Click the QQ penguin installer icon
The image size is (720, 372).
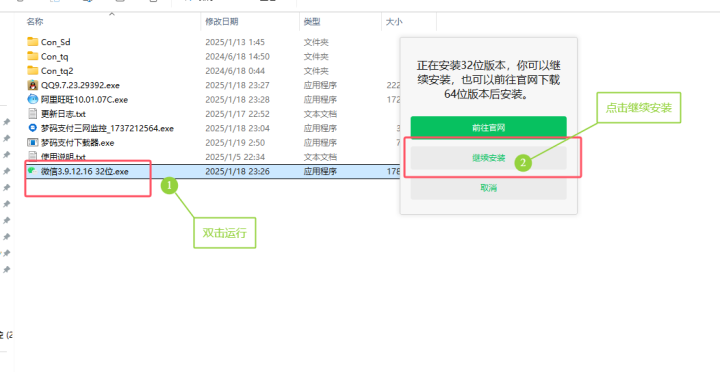click(33, 85)
